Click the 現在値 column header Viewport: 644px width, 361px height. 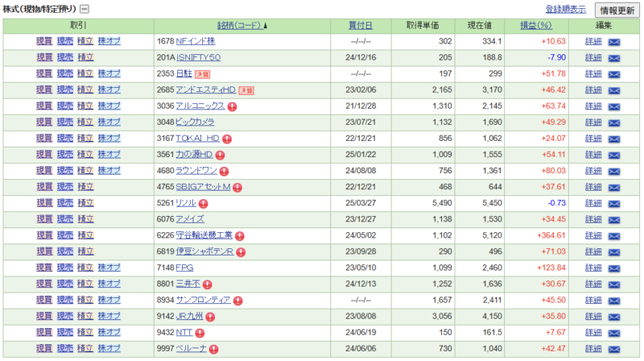tap(479, 26)
